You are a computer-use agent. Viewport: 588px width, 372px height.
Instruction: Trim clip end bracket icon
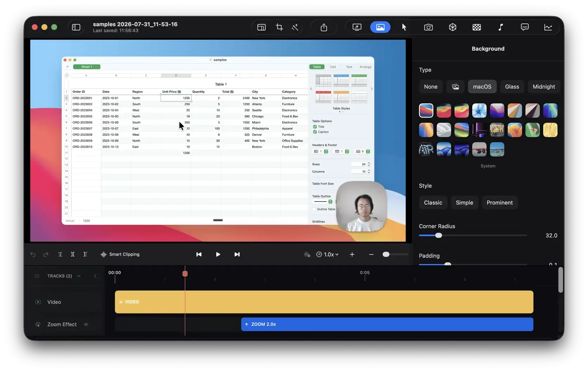(x=85, y=254)
